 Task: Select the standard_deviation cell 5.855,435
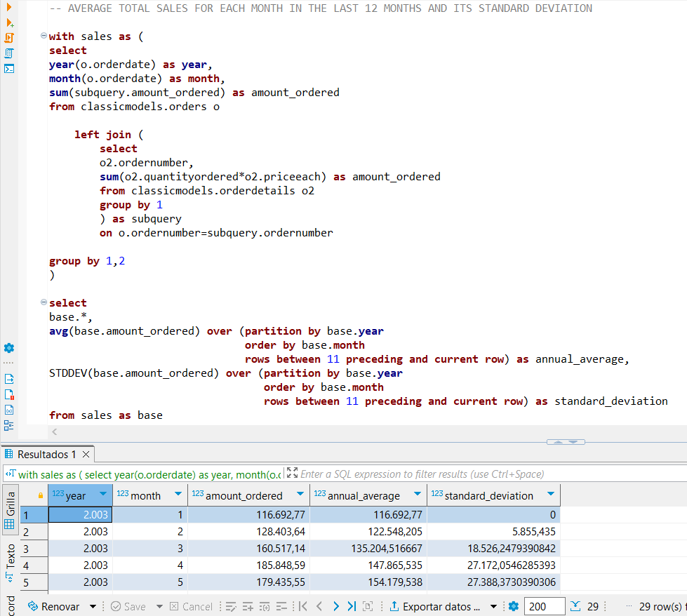pos(493,532)
